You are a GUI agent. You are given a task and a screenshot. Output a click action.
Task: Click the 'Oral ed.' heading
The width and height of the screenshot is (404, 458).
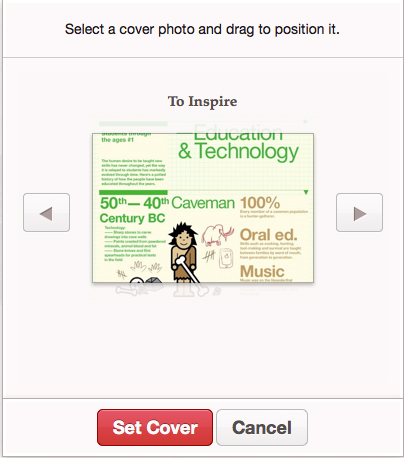268,235
